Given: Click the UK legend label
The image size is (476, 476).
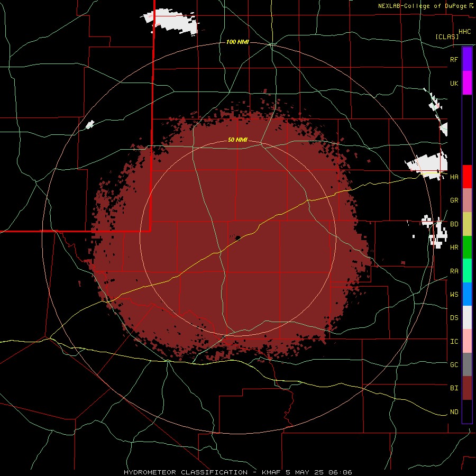Looking at the screenshot, I should point(454,83).
